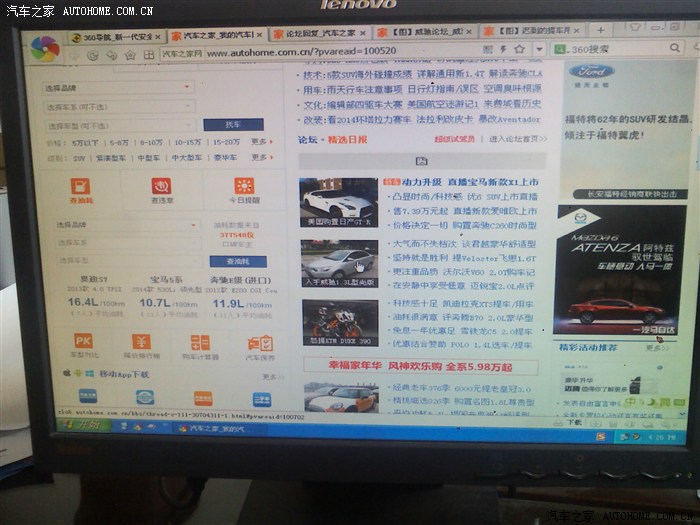
Task: Click the 360 browser colorful logo
Action: [x=45, y=48]
